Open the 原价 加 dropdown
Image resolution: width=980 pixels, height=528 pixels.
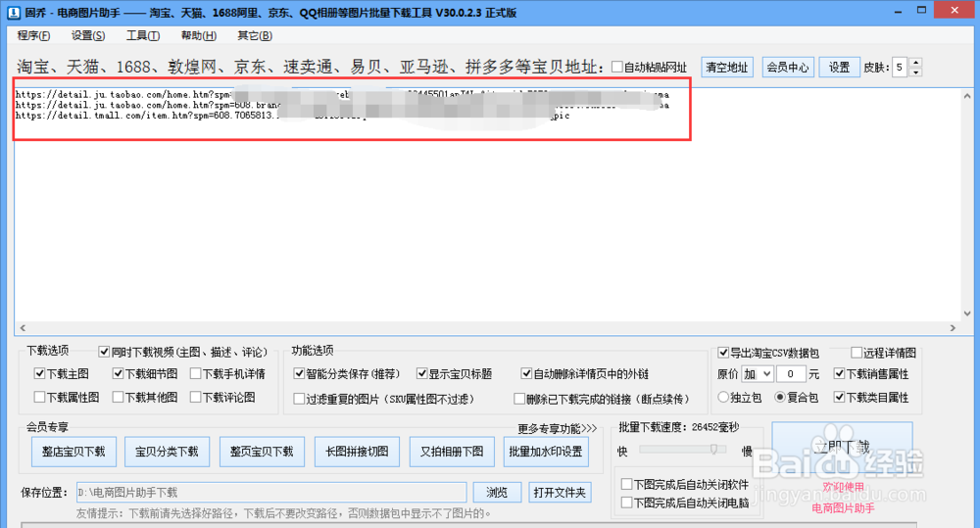click(758, 374)
